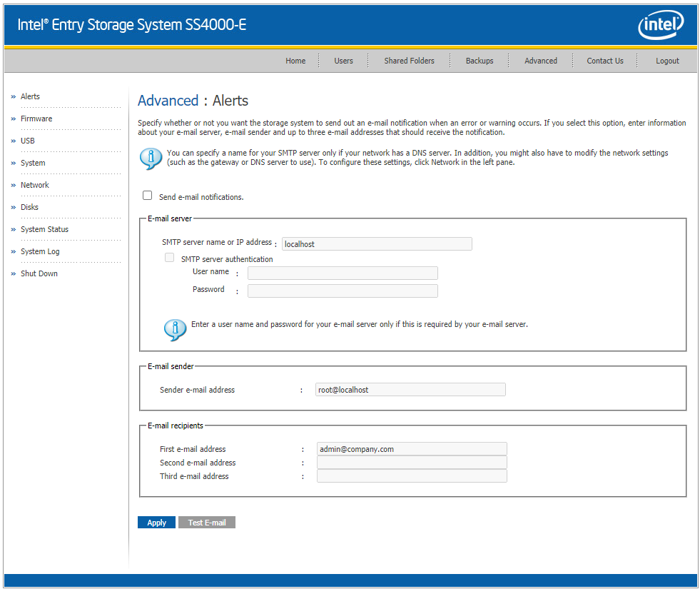The height and width of the screenshot is (589, 700).
Task: Click the arrow bullet beside Shut Down
Action: [x=14, y=274]
